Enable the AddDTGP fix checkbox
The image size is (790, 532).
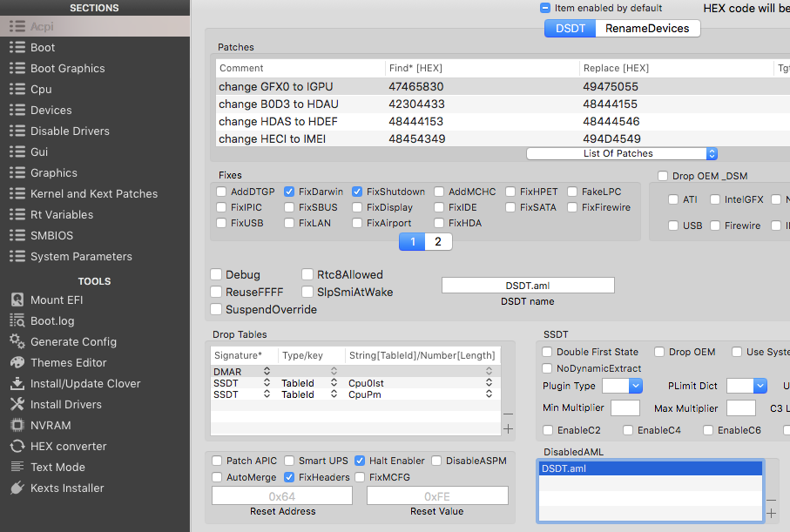pyautogui.click(x=221, y=192)
